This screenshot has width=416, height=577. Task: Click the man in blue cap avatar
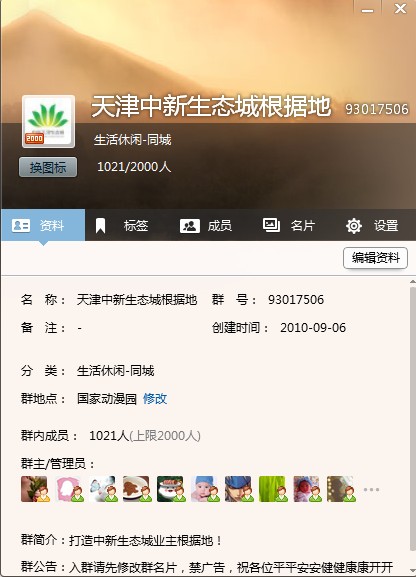(239, 489)
